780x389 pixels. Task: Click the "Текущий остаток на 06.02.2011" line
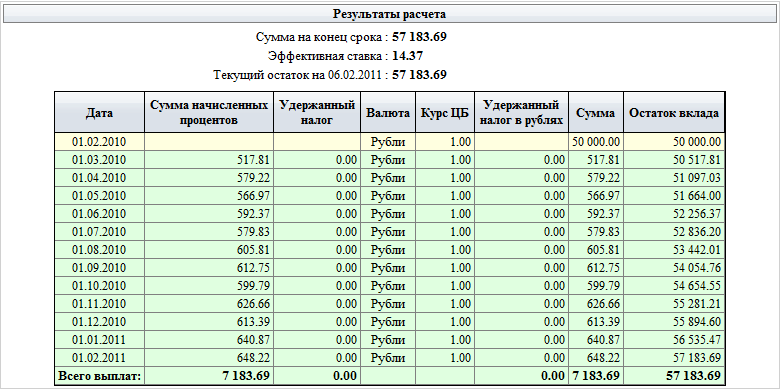click(x=330, y=75)
